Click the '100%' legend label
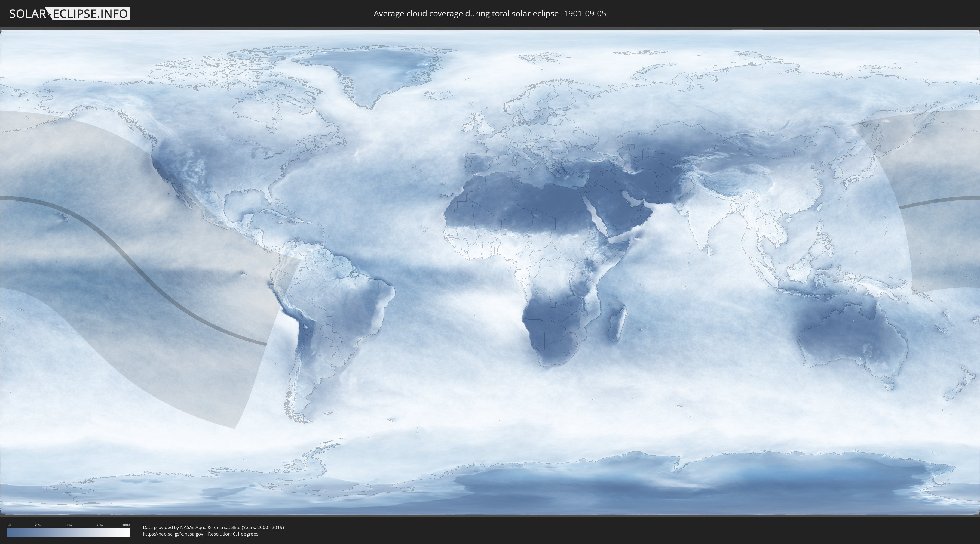The width and height of the screenshot is (980, 544). [x=126, y=525]
